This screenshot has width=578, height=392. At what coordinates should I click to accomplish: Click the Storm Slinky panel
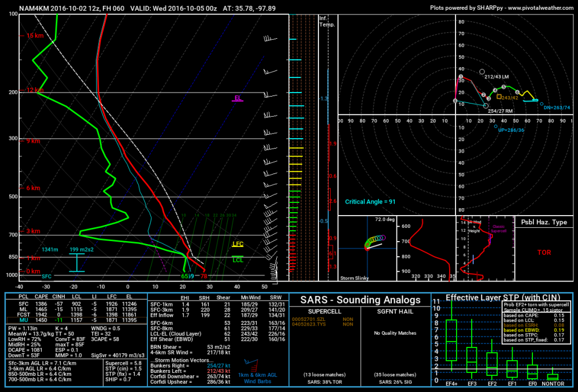367,249
